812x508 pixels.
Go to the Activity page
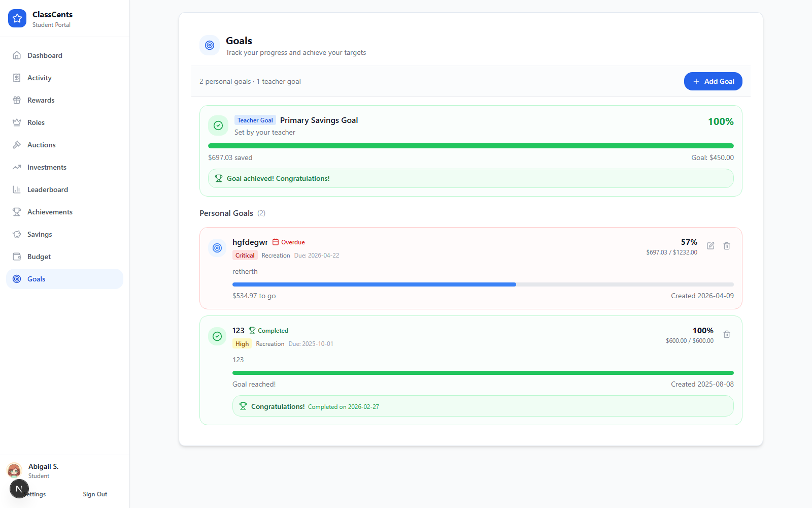point(64,78)
